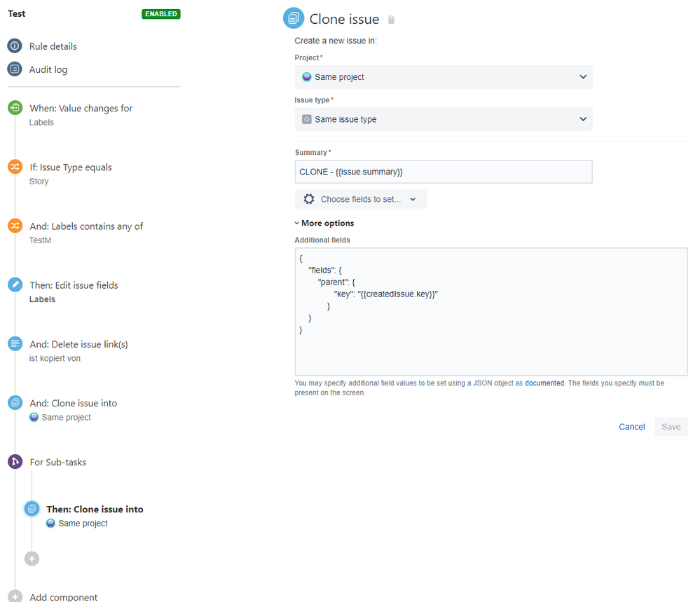This screenshot has height=602, width=700.
Task: Click the large Clone issue header icon
Action: 294,18
